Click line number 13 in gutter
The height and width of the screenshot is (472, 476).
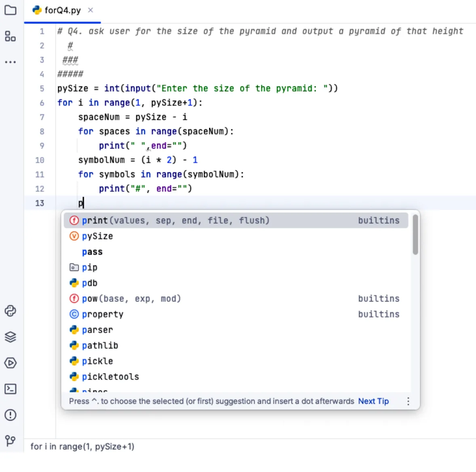40,203
